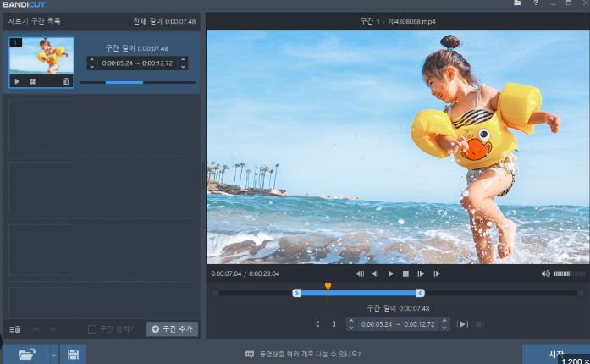Set segment end with the right bracket icon

tap(334, 324)
